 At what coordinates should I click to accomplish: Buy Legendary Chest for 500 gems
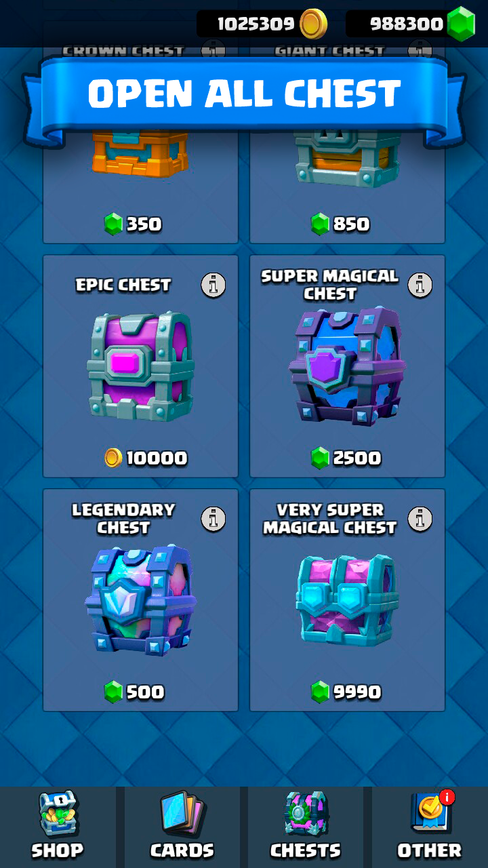[x=134, y=692]
